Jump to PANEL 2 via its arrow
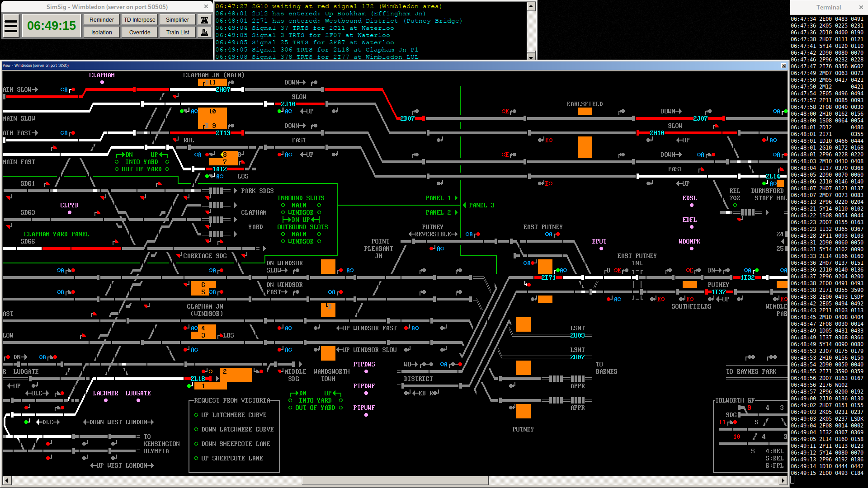 tap(456, 212)
